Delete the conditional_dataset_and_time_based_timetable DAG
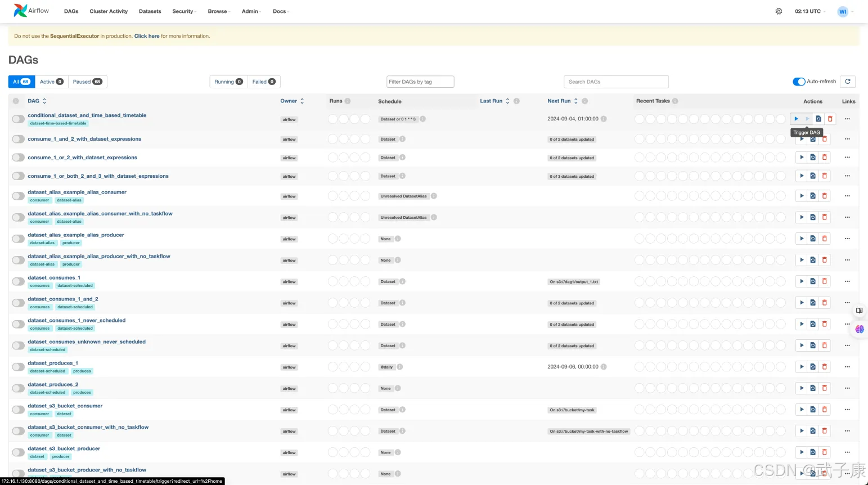The height and width of the screenshot is (485, 868). pyautogui.click(x=830, y=119)
